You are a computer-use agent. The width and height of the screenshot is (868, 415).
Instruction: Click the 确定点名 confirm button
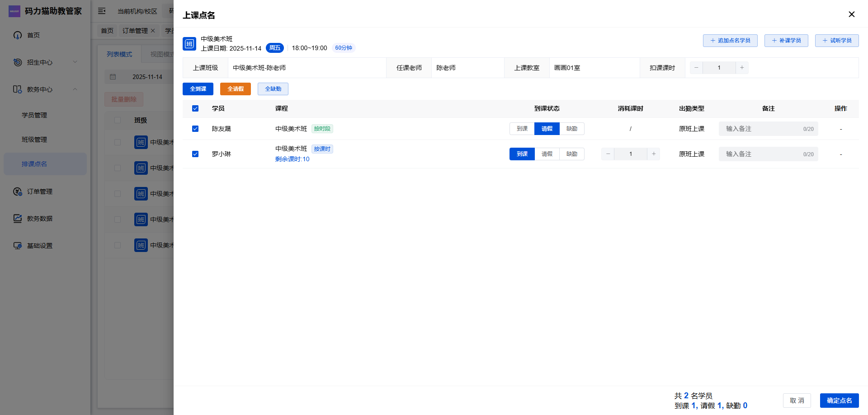839,401
